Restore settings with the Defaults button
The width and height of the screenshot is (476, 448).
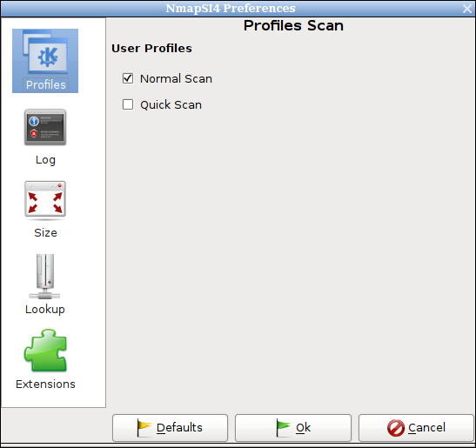[x=170, y=428]
